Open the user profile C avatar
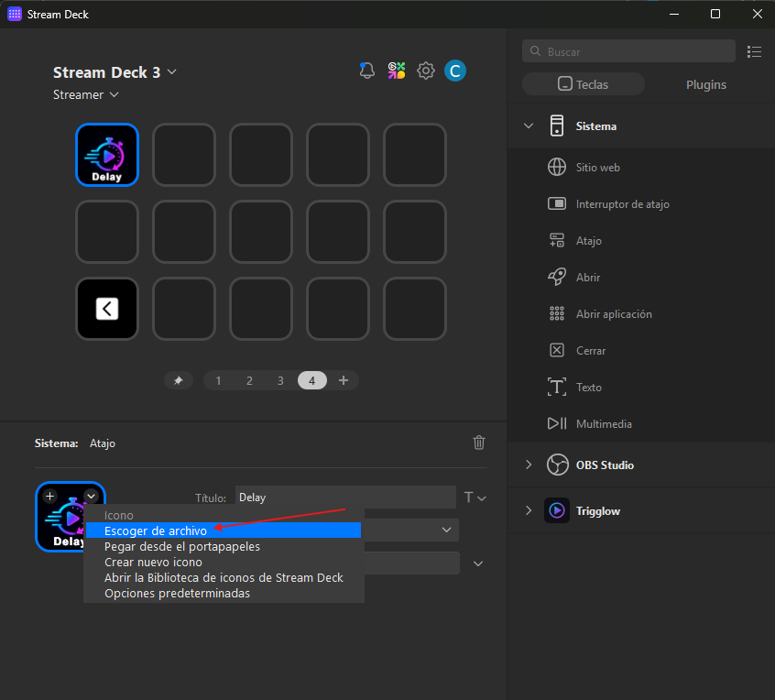This screenshot has height=700, width=775. click(455, 71)
